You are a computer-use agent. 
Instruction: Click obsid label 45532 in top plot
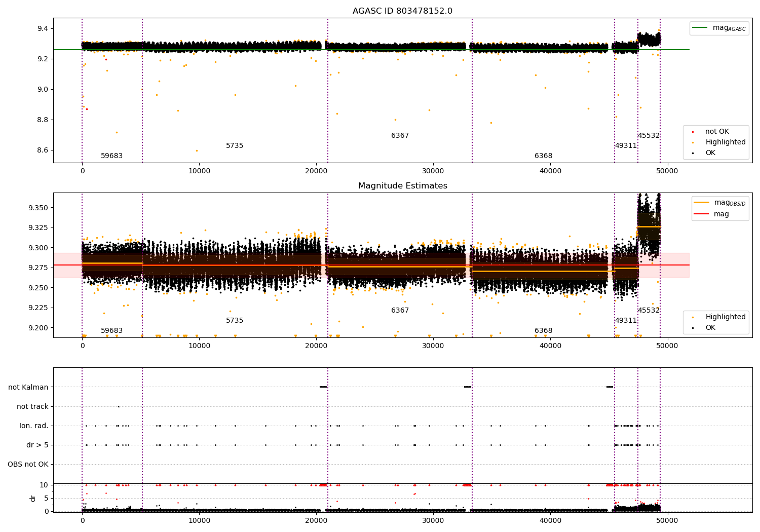click(649, 136)
